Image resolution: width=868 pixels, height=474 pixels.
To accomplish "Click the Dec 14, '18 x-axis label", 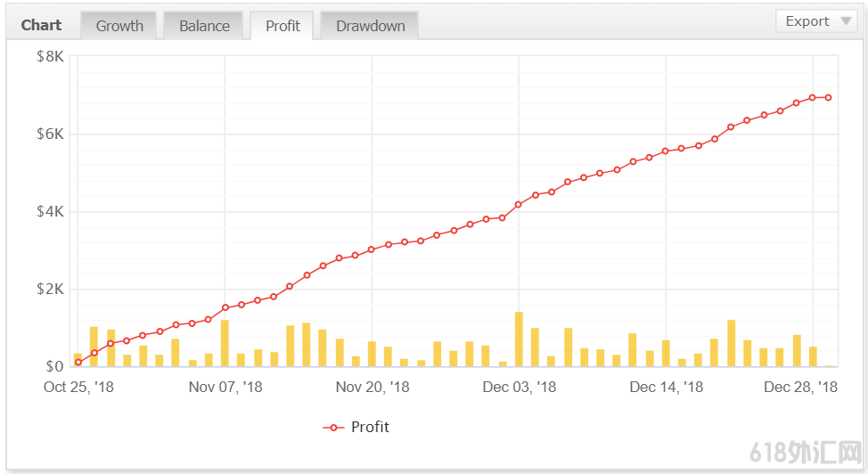I will [x=666, y=388].
